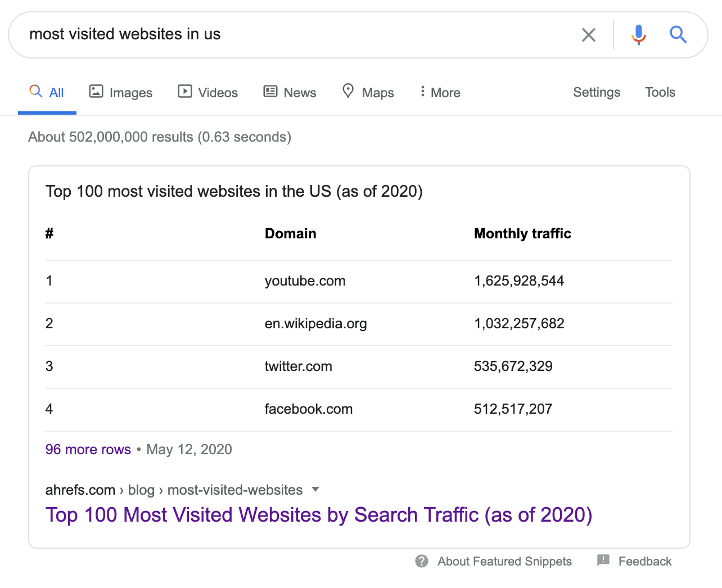Viewport: 722px width, 588px height.
Task: Clear the search query with the X icon
Action: pos(588,35)
